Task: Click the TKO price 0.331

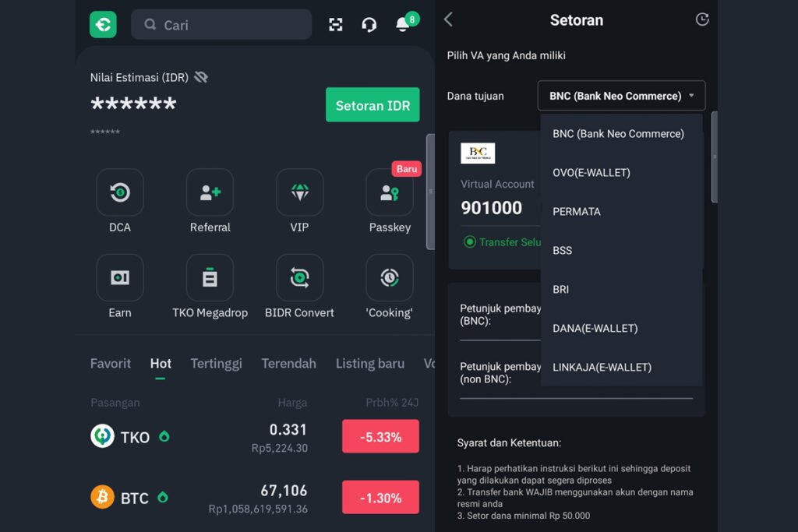Action: 288,430
